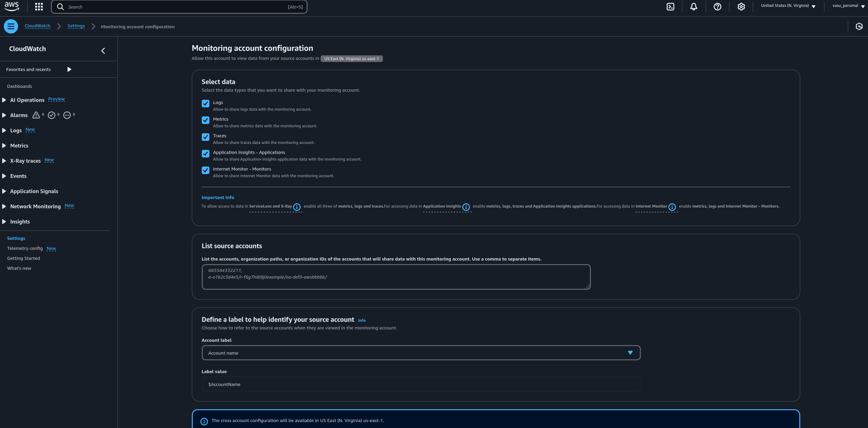The image size is (868, 428).
Task: Show ServiceLens and X-Ray info icon
Action: (297, 207)
